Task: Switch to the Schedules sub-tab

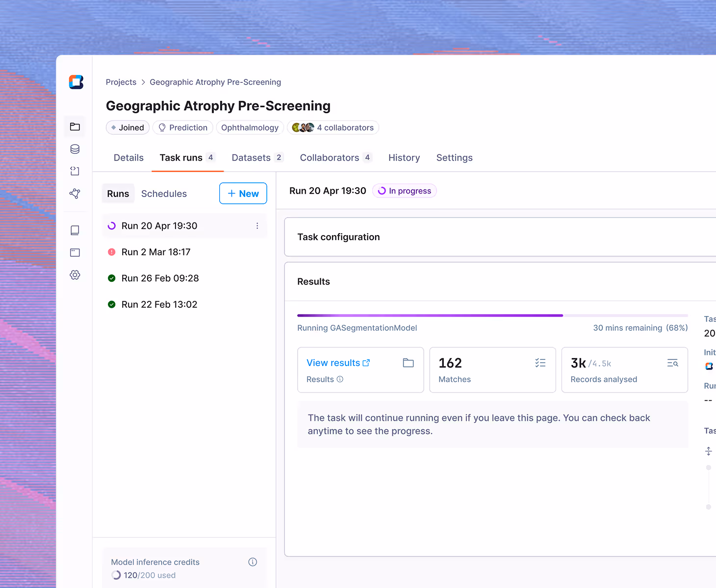Action: [164, 194]
